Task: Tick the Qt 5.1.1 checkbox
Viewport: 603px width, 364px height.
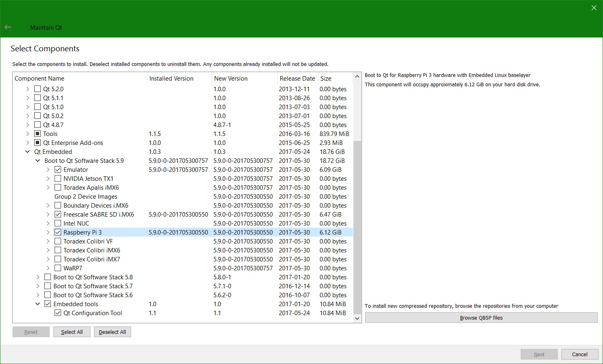Action: point(37,98)
